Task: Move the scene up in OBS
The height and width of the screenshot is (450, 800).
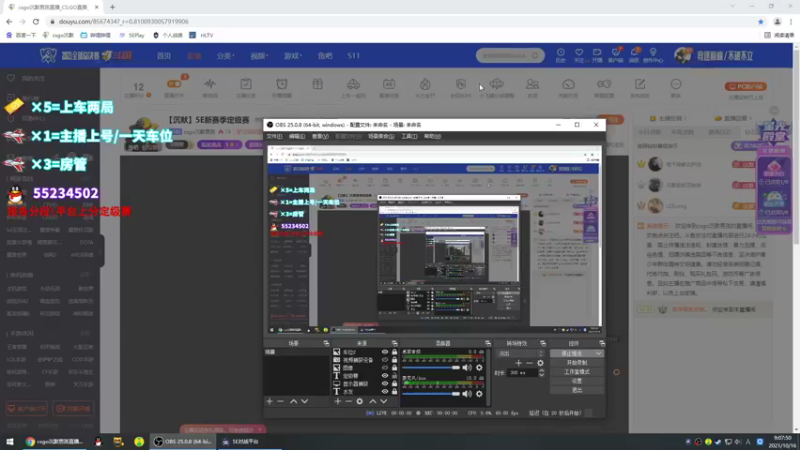Action: pyautogui.click(x=293, y=402)
